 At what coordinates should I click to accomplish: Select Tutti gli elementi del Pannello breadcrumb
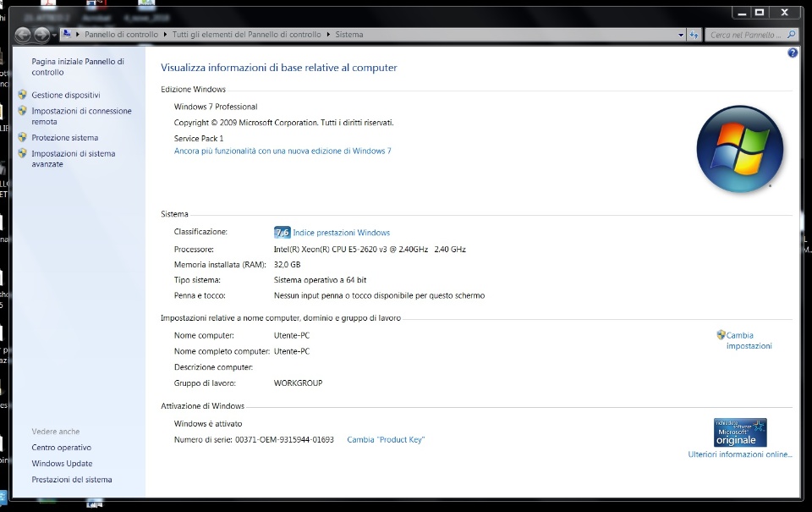[246, 34]
